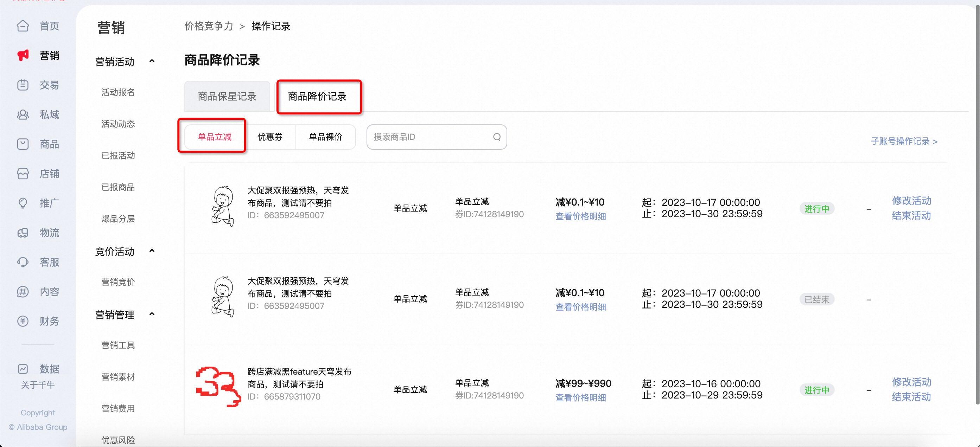980x447 pixels.
Task: Collapse the 营销活动 section chevron
Action: tap(152, 61)
